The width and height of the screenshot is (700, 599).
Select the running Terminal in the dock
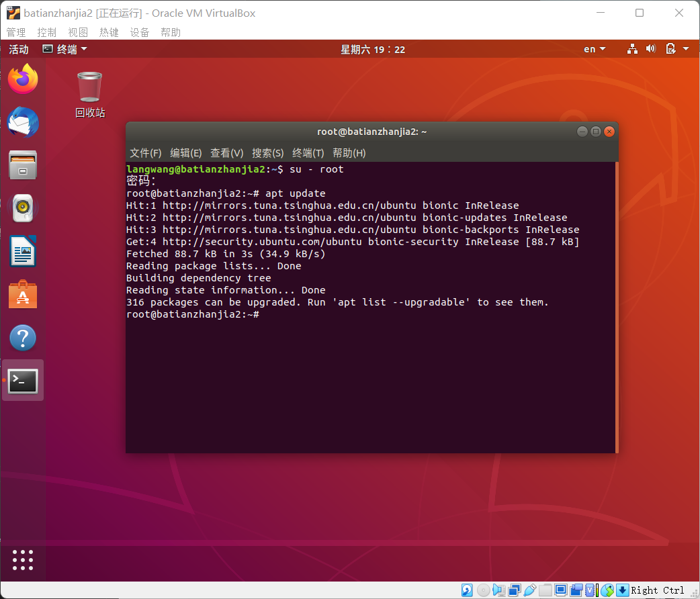pos(23,381)
